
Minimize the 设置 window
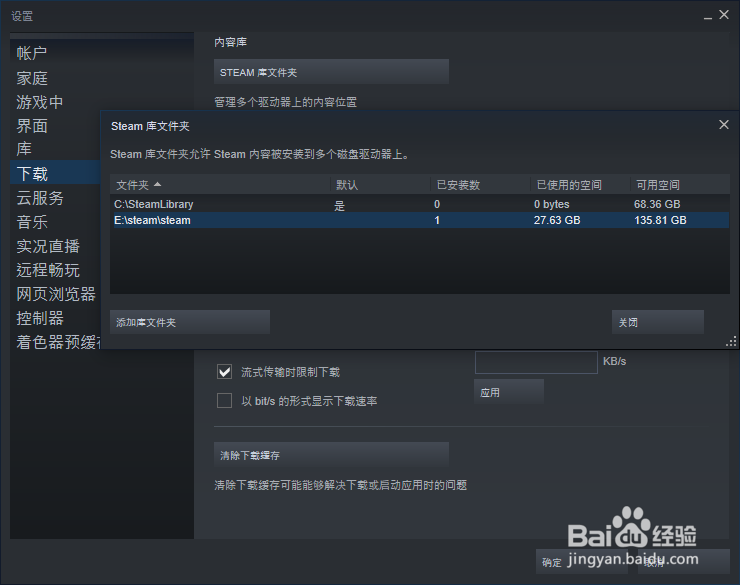click(x=707, y=17)
